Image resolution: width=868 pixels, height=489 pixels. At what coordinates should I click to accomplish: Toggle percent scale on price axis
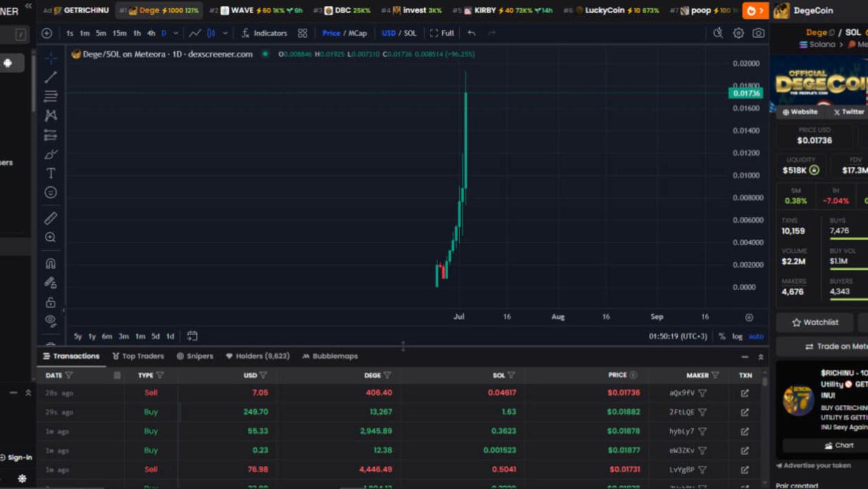click(722, 336)
